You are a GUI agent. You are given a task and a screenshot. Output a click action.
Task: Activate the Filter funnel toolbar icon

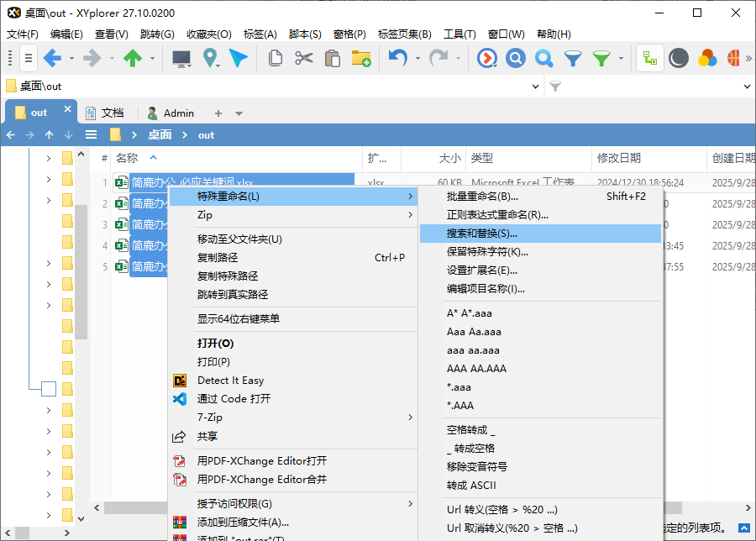572,60
